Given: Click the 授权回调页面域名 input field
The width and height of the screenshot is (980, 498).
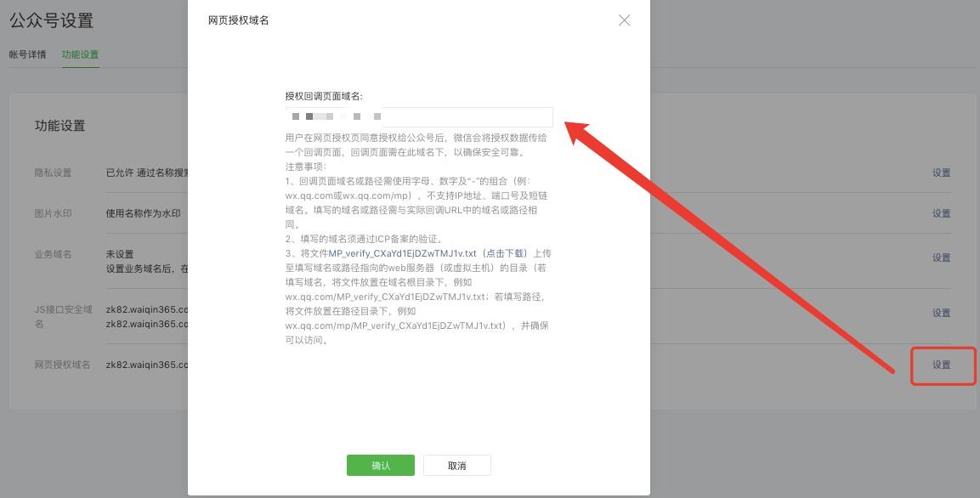Looking at the screenshot, I should [x=419, y=116].
